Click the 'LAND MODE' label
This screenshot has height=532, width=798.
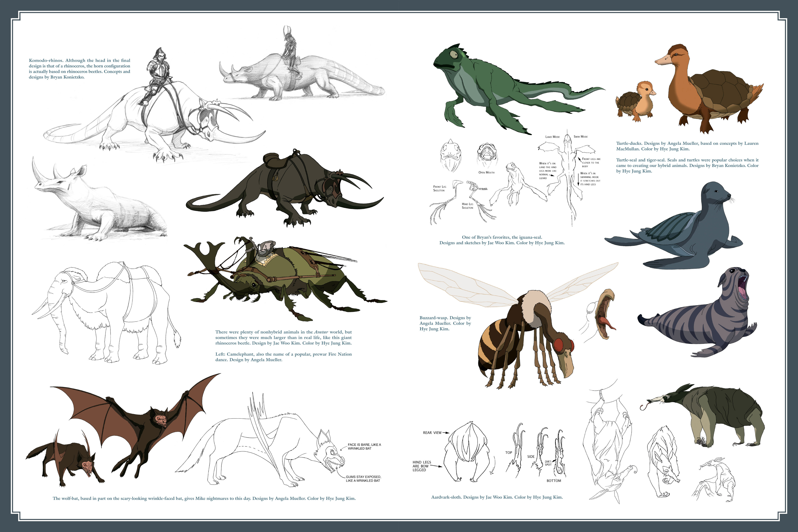[552, 137]
